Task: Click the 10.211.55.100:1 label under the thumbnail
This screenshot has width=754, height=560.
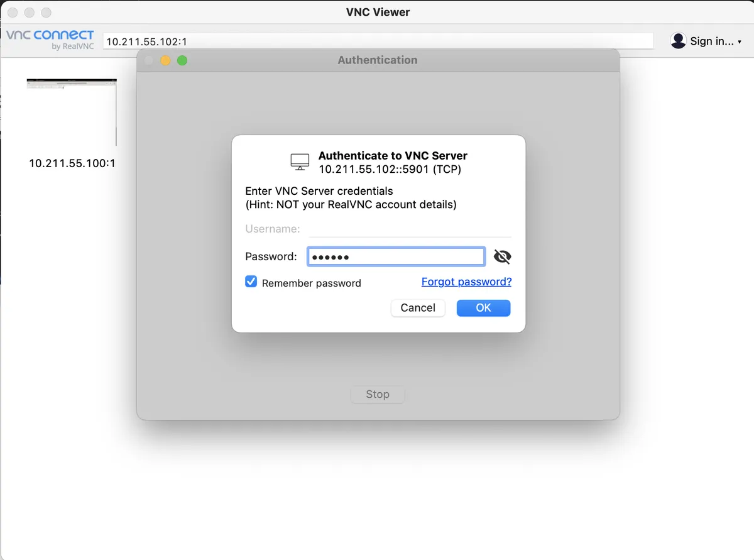Action: tap(72, 163)
